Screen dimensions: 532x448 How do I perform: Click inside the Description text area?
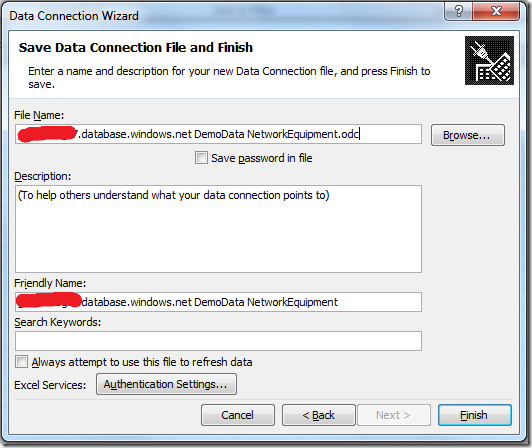[218, 229]
